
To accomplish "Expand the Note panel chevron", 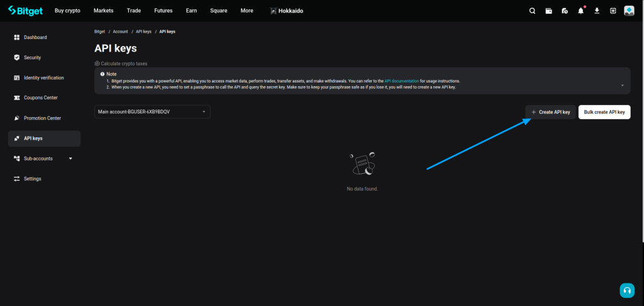I will click(x=622, y=85).
